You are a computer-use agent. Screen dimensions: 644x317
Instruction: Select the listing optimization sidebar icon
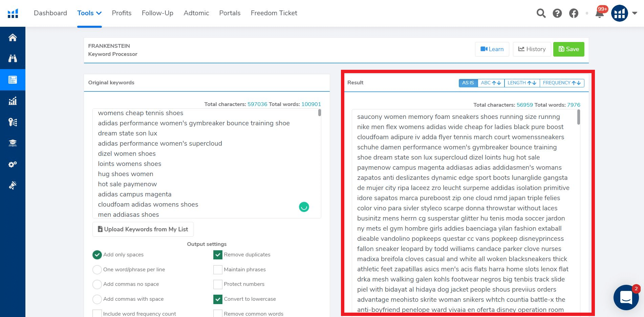coord(13,80)
